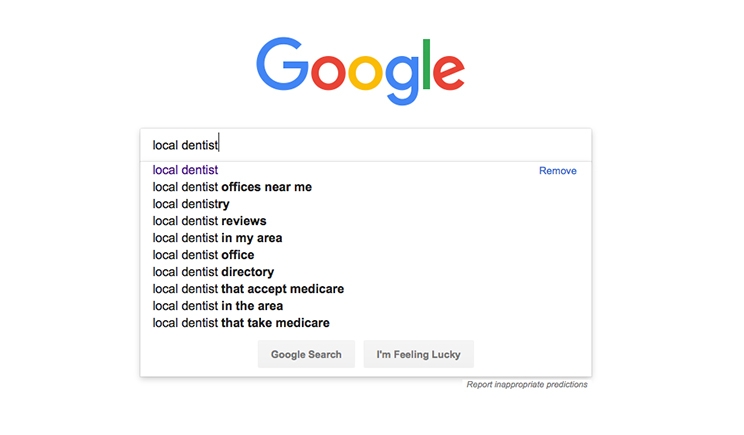This screenshot has width=744, height=435.
Task: Choose "local dentist offices near me" suggestion
Action: coord(232,187)
